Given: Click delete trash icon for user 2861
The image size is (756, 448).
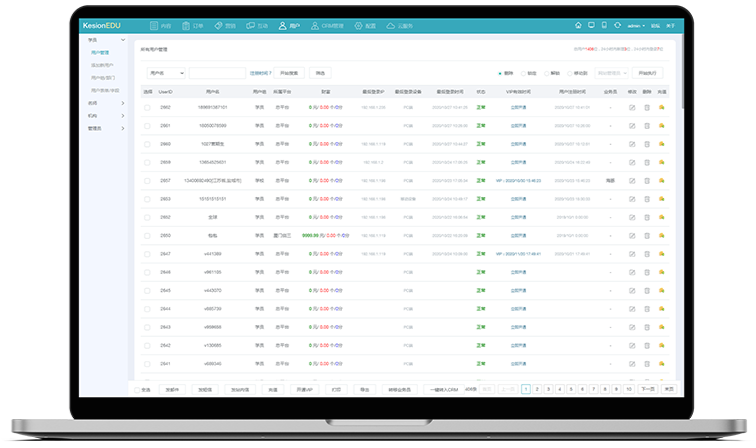Looking at the screenshot, I should (x=647, y=125).
